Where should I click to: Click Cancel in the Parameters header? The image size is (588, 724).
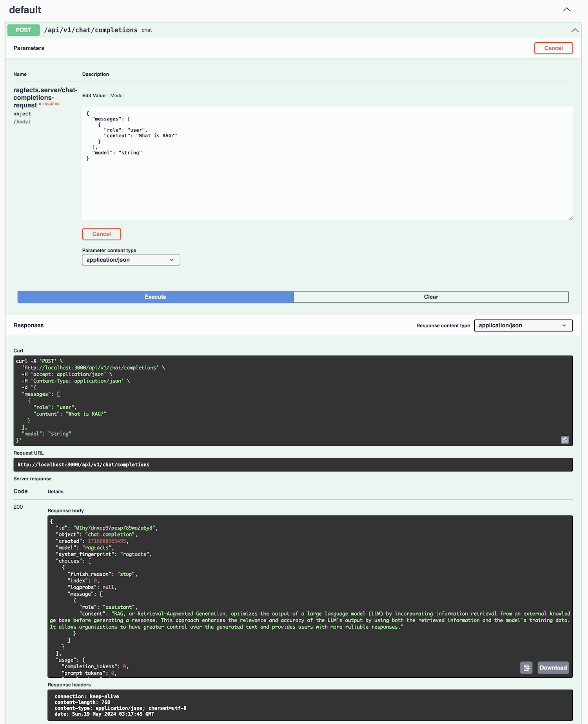[553, 48]
